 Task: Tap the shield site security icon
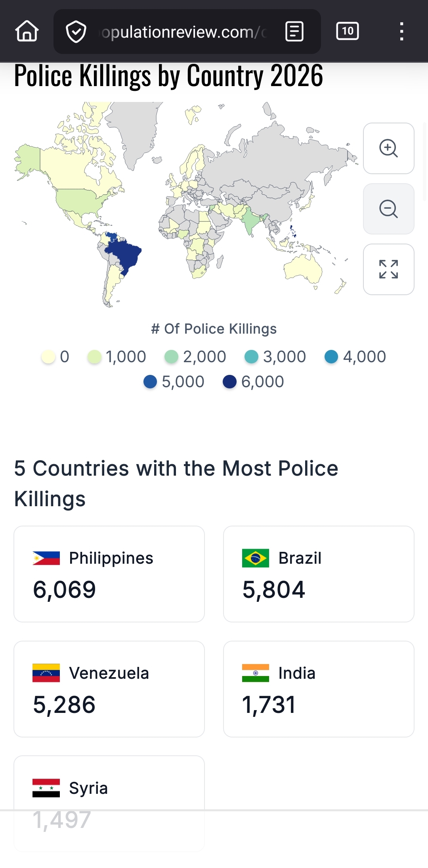pyautogui.click(x=76, y=32)
